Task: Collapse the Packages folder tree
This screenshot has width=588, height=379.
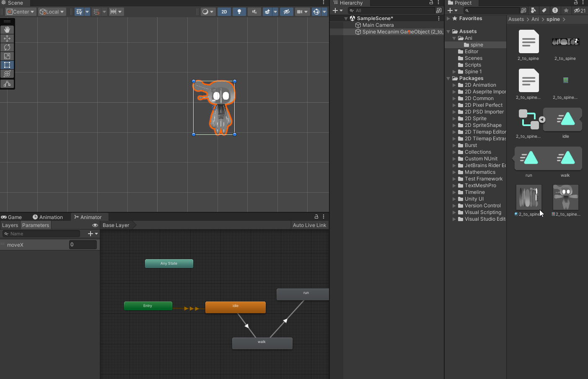Action: click(x=448, y=78)
